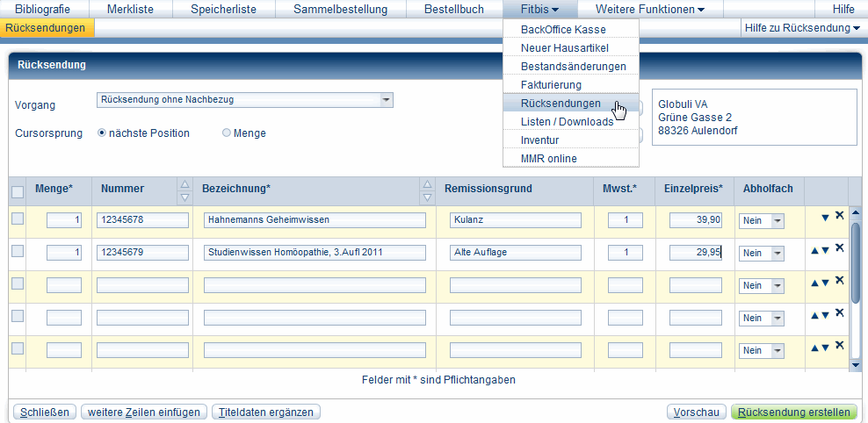Viewport: 868px width, 423px height.
Task: Expand Abholfach dropdown in the first row
Action: click(x=777, y=220)
